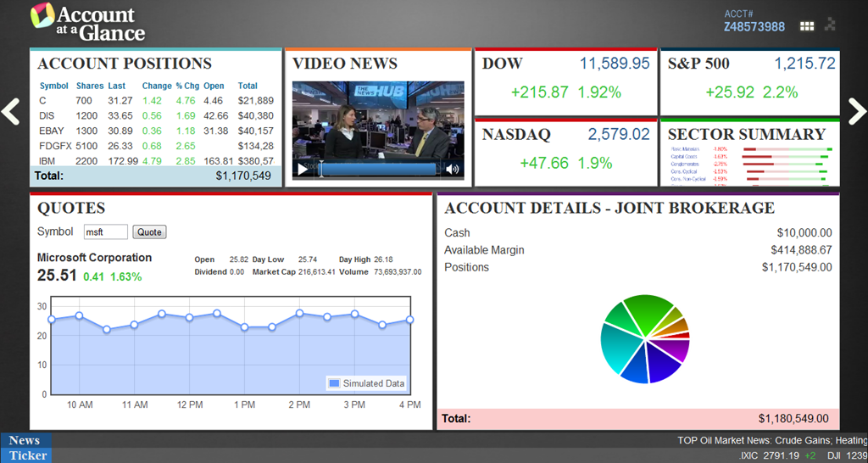Select the IBM position row

click(x=157, y=161)
